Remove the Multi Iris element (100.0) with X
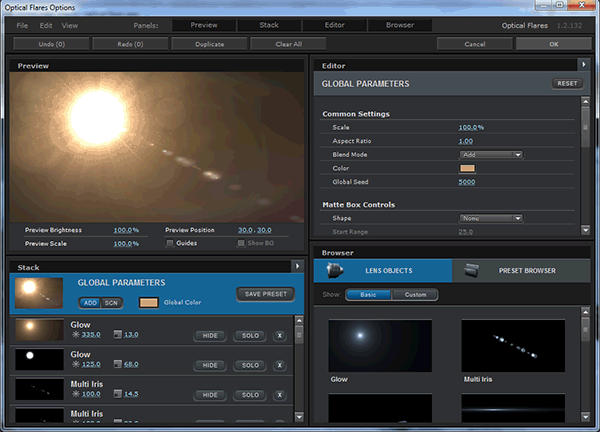 (x=280, y=395)
